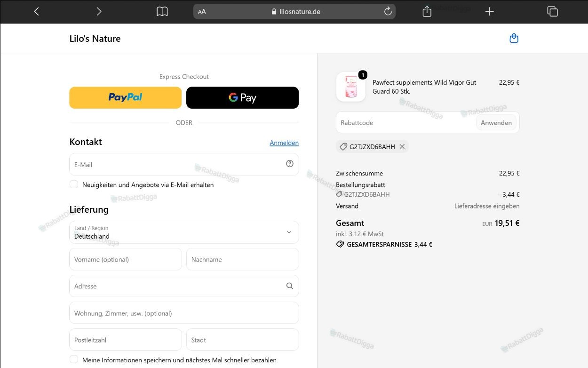Enable Neuigkeiten und Angebote email checkbox
This screenshot has height=368, width=588.
(74, 184)
